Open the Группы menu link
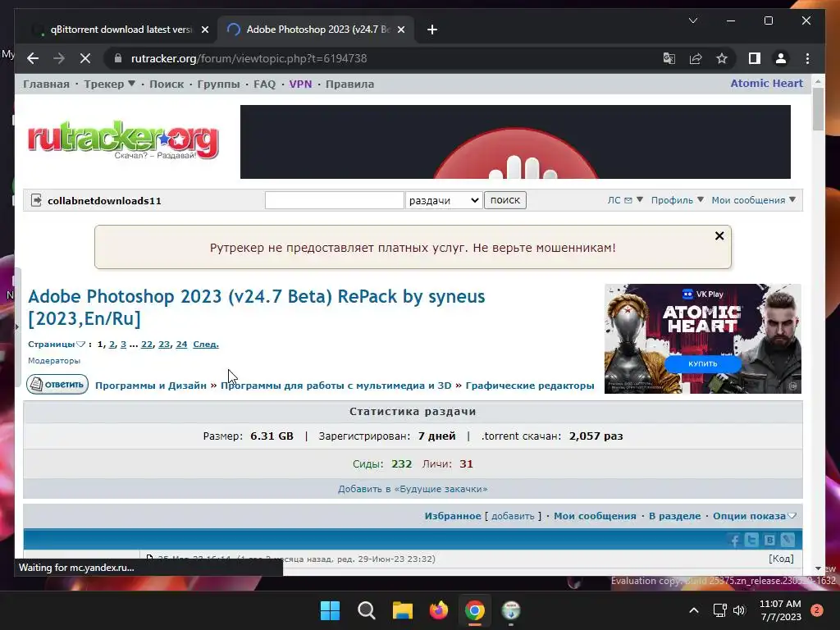840x630 pixels. 218,84
